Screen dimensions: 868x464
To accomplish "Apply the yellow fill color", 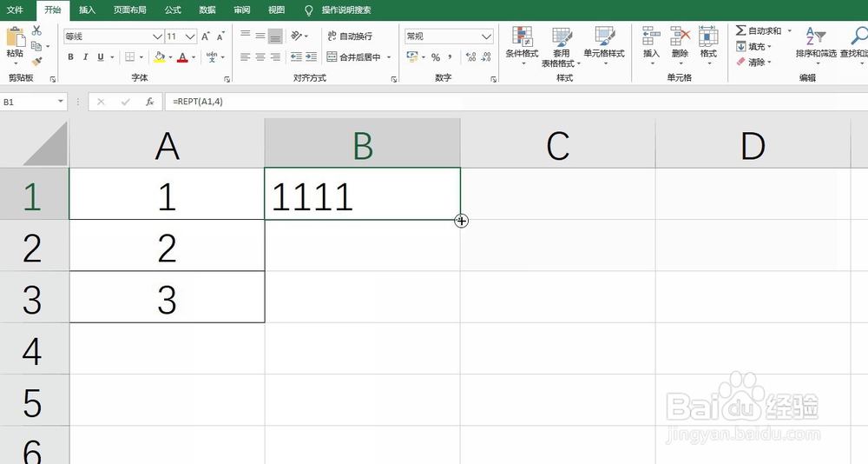I will coord(160,57).
